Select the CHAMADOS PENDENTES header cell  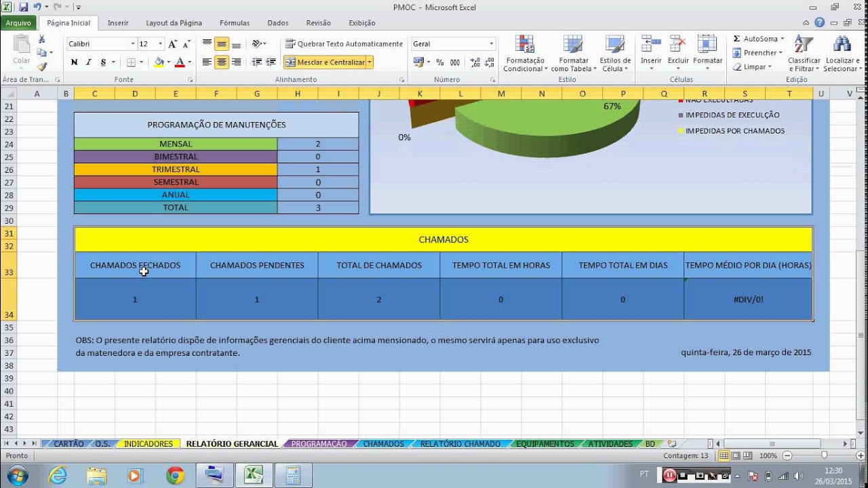pyautogui.click(x=257, y=265)
